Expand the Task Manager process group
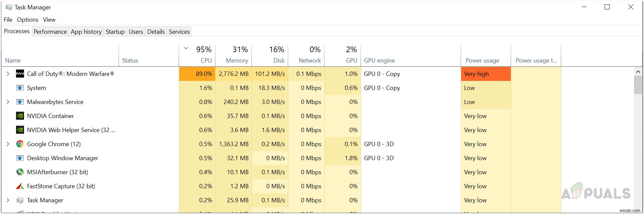 tap(8, 200)
